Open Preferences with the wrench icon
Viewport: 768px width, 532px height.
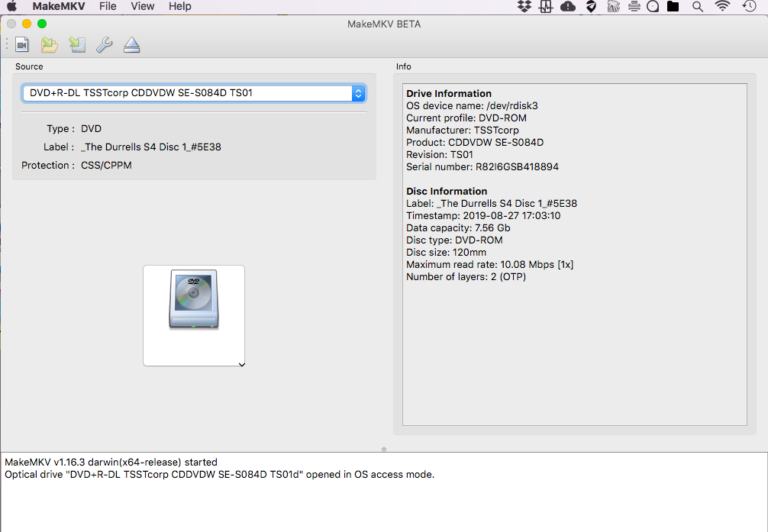pyautogui.click(x=105, y=45)
